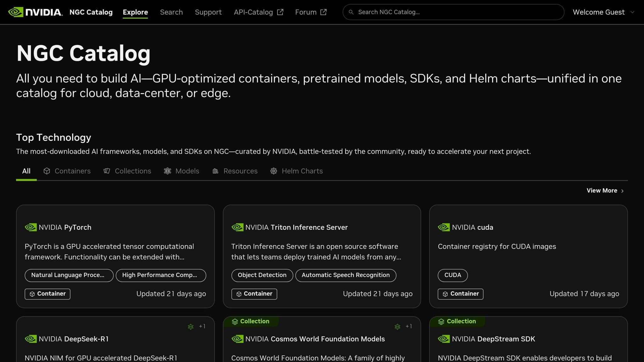Open the Triton Inference Server card title
This screenshot has width=644, height=362.
296,228
